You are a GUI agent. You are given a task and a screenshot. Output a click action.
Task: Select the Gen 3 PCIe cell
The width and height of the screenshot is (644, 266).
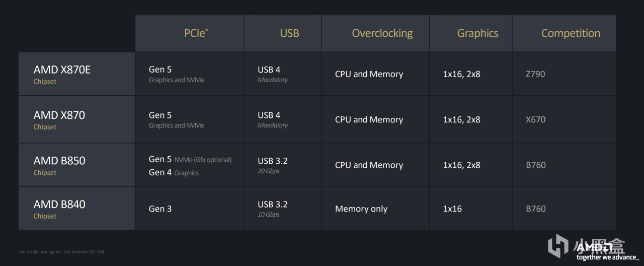[x=160, y=209]
